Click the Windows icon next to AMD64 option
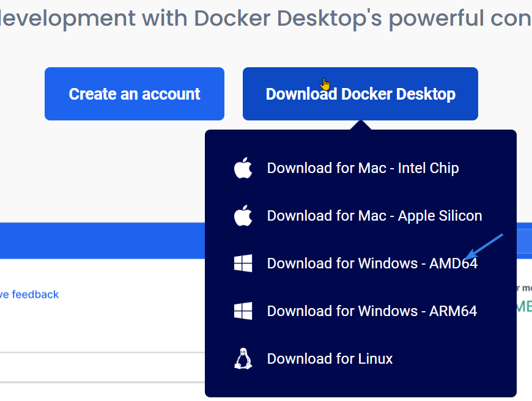The height and width of the screenshot is (401, 532). pyautogui.click(x=243, y=263)
